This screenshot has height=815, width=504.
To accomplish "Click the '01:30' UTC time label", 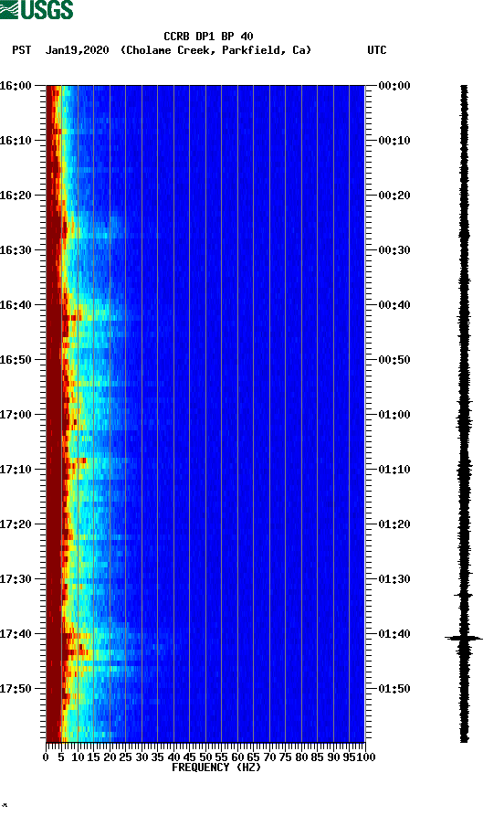I will [x=394, y=579].
